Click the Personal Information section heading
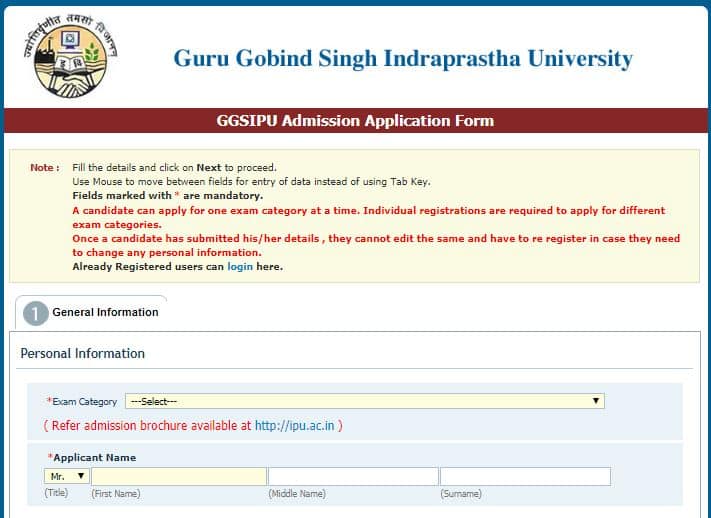 tap(83, 353)
